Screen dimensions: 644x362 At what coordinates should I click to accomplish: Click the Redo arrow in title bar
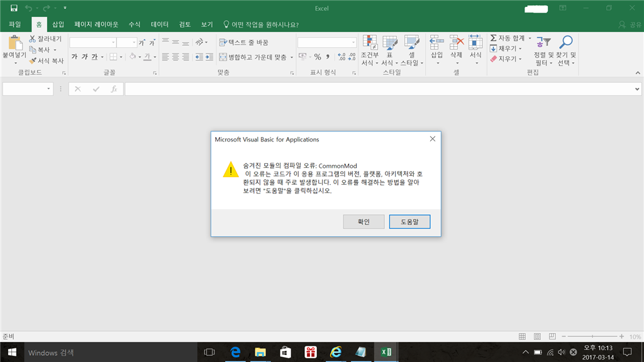[47, 8]
